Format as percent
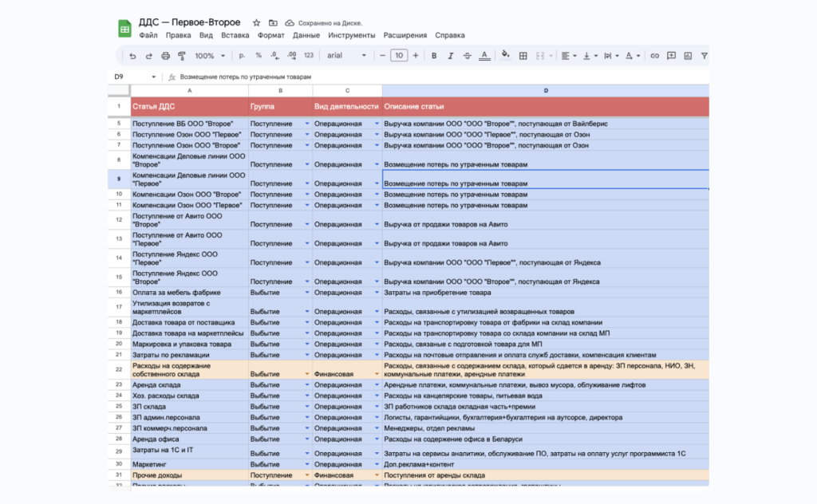The image size is (817, 504). (x=259, y=56)
